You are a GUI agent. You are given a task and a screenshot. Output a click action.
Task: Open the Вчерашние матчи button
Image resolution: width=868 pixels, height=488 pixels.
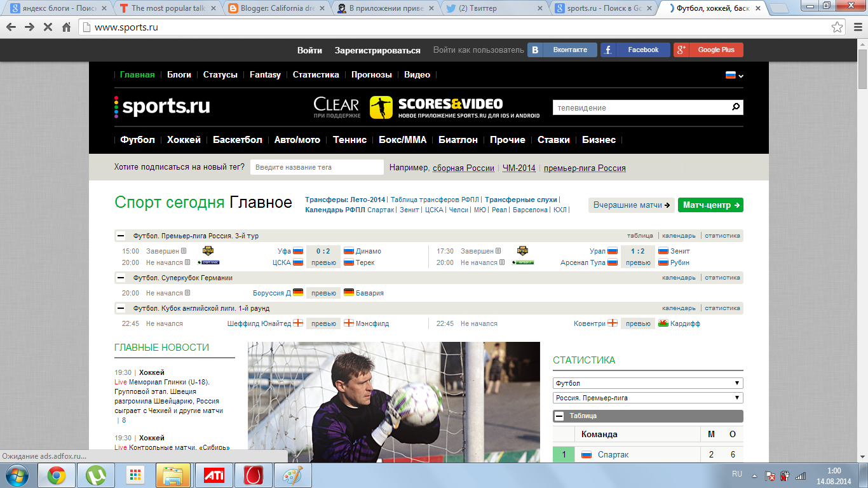[x=632, y=205]
